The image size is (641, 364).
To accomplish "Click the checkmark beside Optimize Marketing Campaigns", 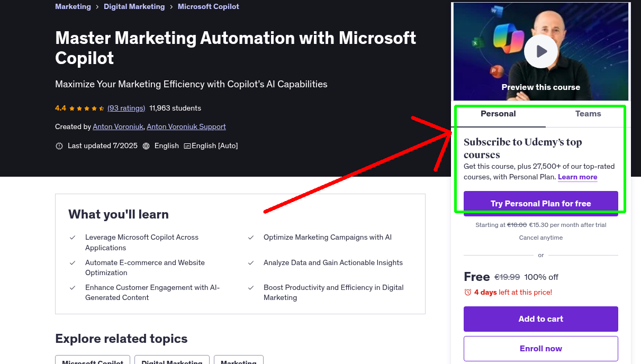I will click(x=251, y=238).
